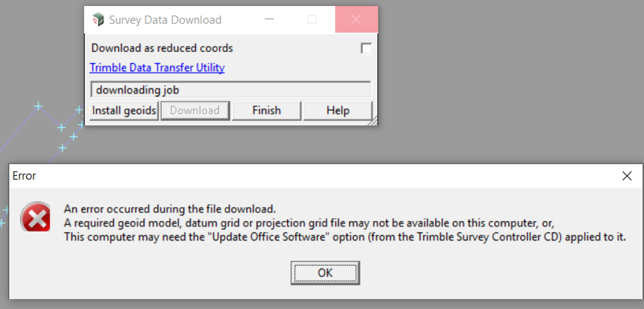Viewport: 644px width, 309px height.
Task: Click the Error dialog title bar
Action: coord(304,176)
